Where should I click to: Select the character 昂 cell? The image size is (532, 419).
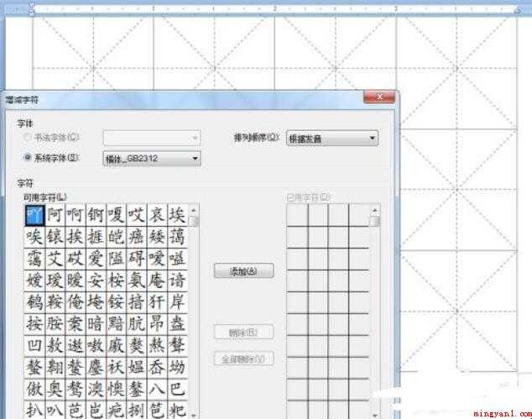[x=157, y=324]
